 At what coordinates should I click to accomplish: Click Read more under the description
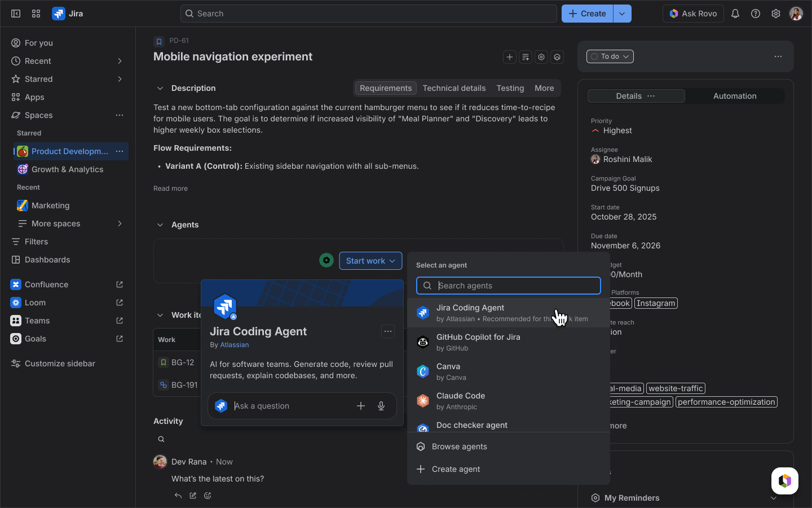(x=170, y=189)
